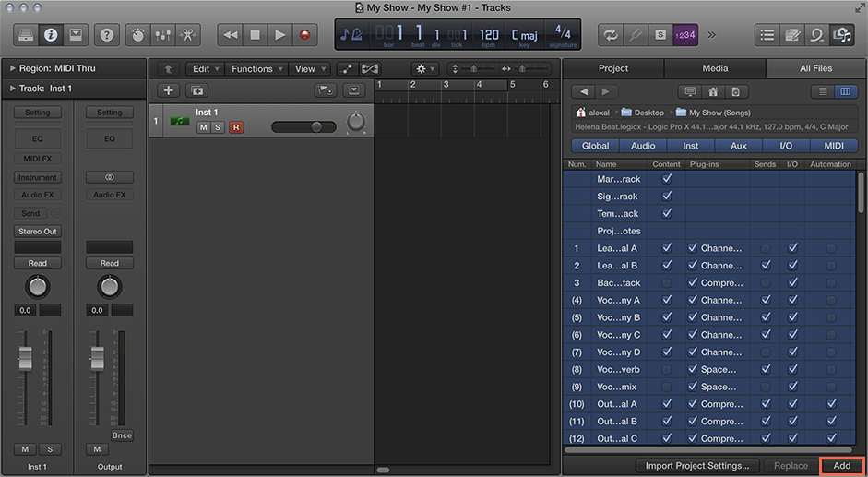This screenshot has width=868, height=477.
Task: Open the Functions dropdown menu
Action: (x=256, y=68)
